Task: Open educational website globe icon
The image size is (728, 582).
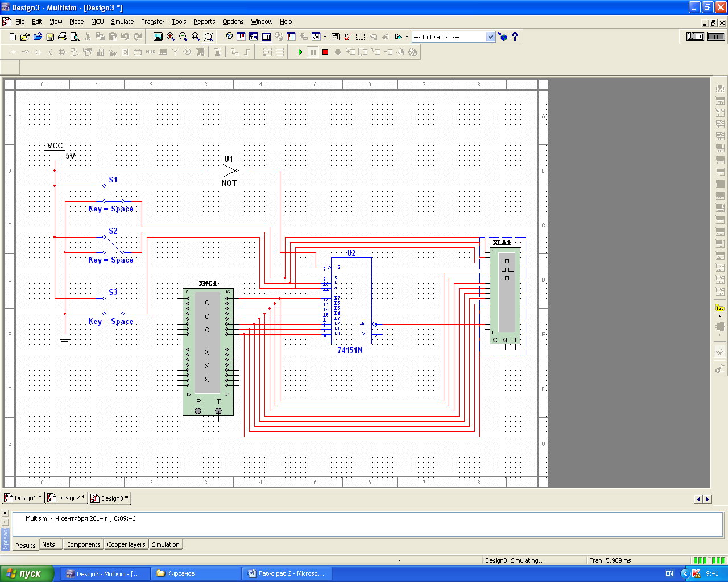Action: [x=503, y=36]
